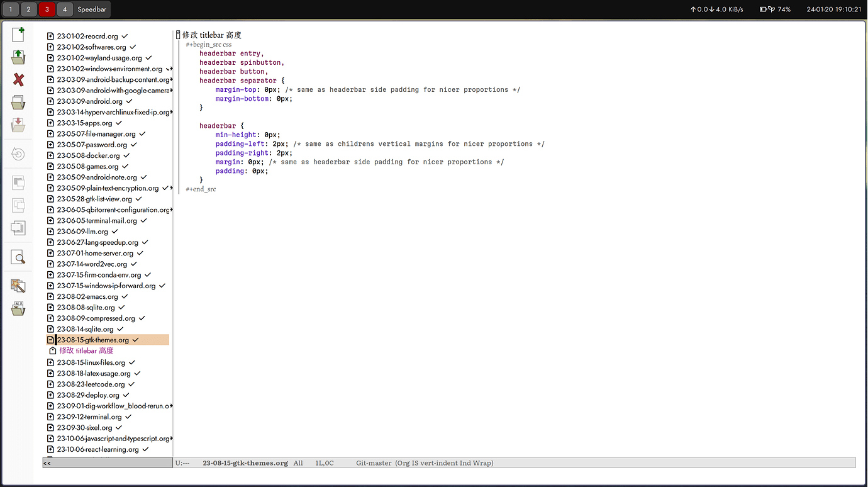Kill the current buffer via the red X icon

[18, 79]
